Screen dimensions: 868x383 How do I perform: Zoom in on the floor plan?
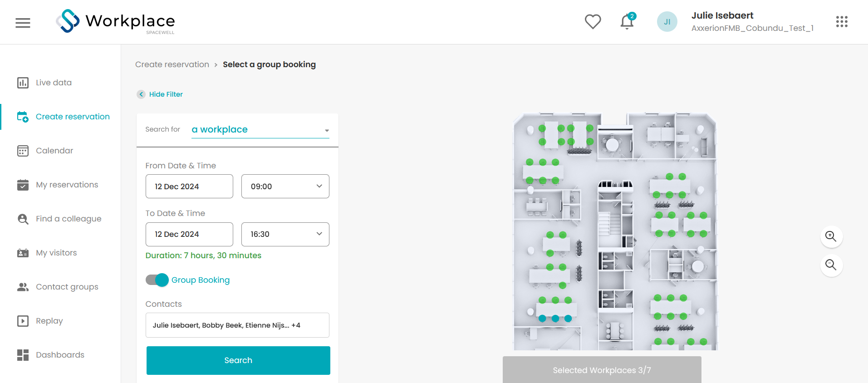(x=831, y=236)
